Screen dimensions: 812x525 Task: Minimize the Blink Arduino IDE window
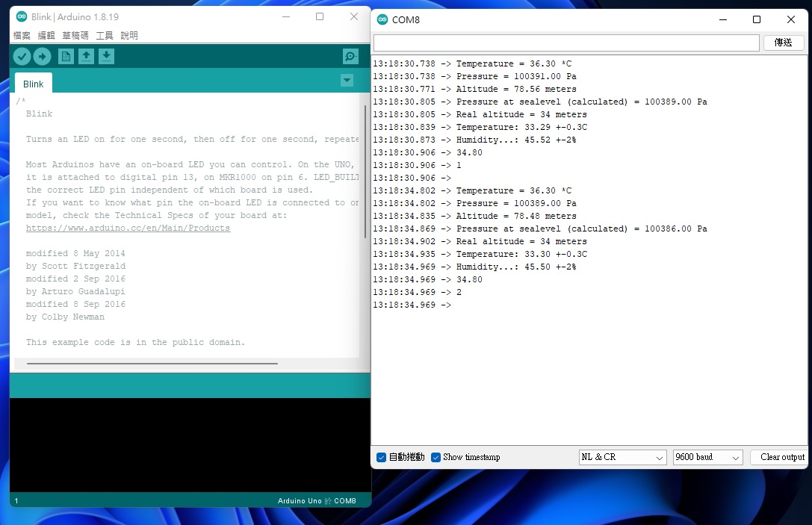(x=286, y=16)
